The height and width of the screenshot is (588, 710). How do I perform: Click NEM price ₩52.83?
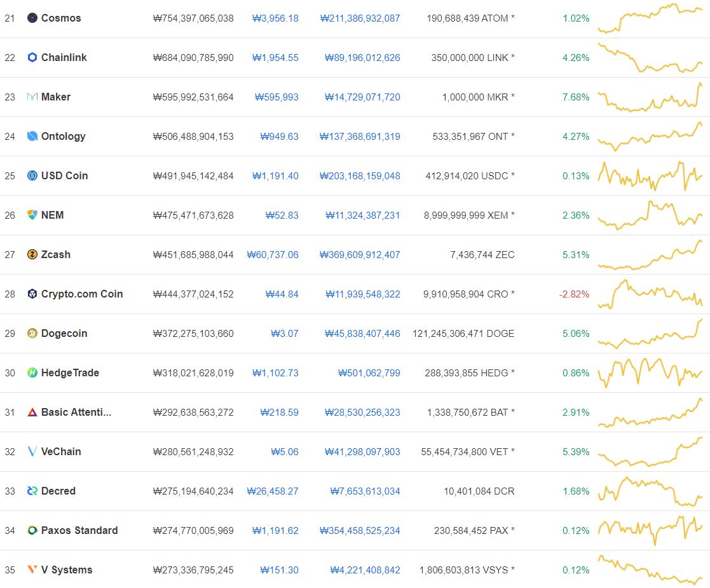[x=282, y=215]
